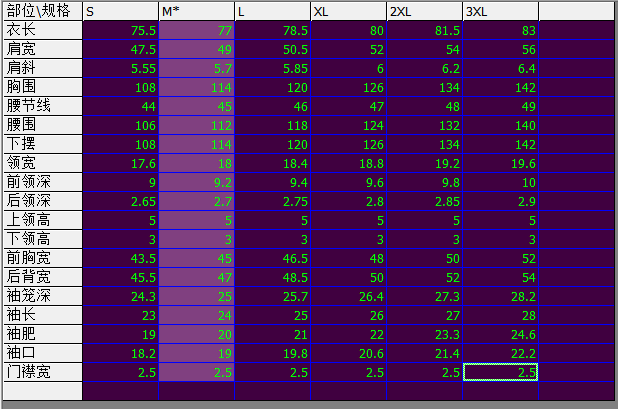The height and width of the screenshot is (409, 618).
Task: Click 衣长 3XL cell value 83
Action: (501, 30)
